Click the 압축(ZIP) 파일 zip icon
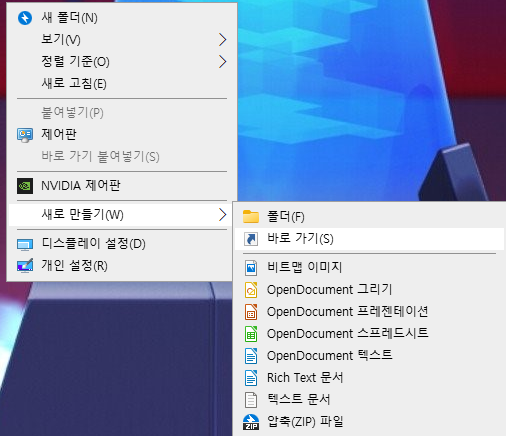 251,422
